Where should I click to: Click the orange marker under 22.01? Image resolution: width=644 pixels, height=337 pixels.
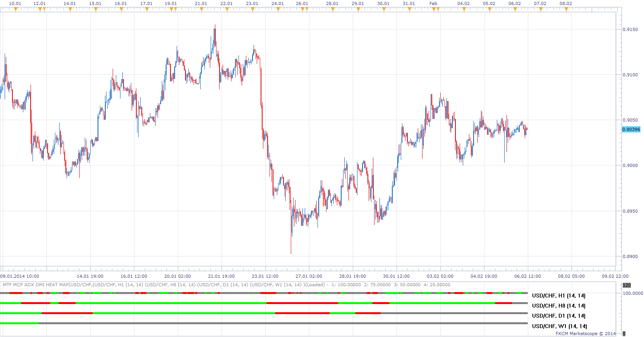(227, 10)
